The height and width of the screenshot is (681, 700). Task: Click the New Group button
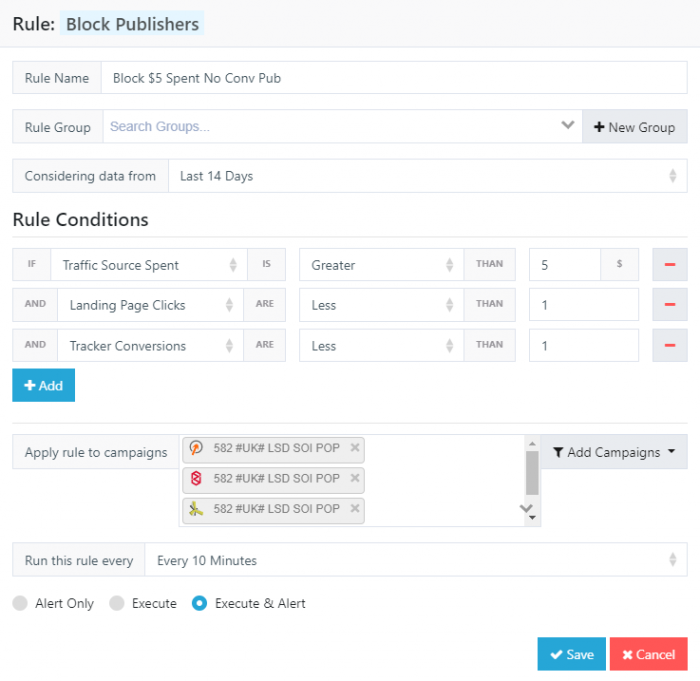634,127
